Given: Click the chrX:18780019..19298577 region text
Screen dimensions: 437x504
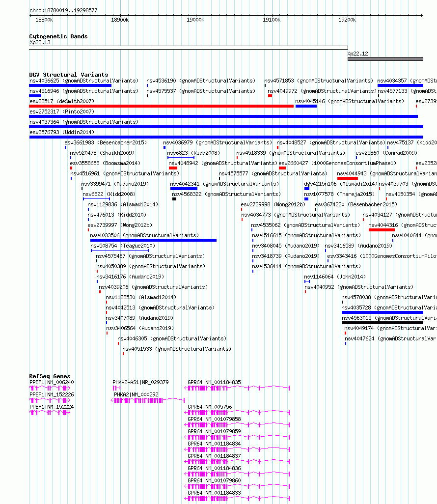Looking at the screenshot, I should 63,10.
